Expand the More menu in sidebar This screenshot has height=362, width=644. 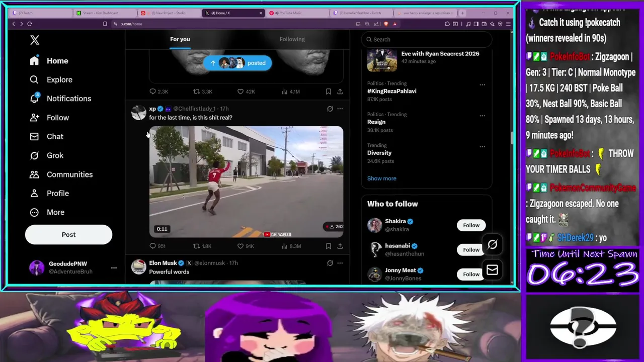coord(47,212)
